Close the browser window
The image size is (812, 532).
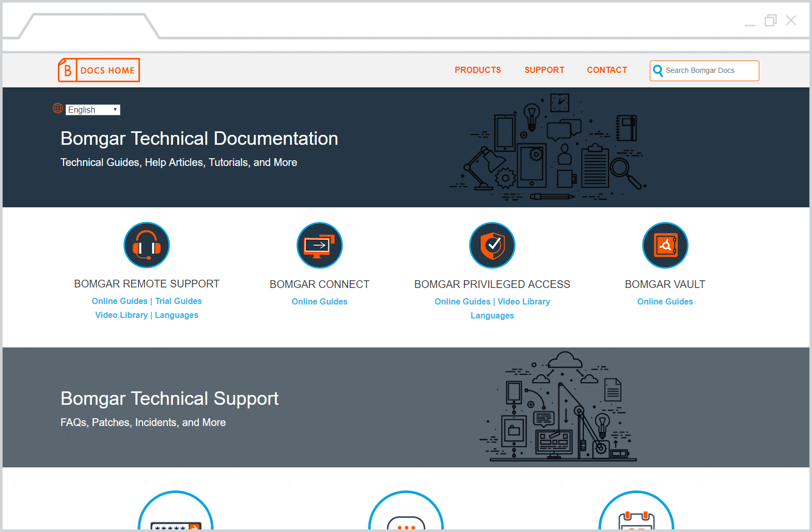[791, 20]
